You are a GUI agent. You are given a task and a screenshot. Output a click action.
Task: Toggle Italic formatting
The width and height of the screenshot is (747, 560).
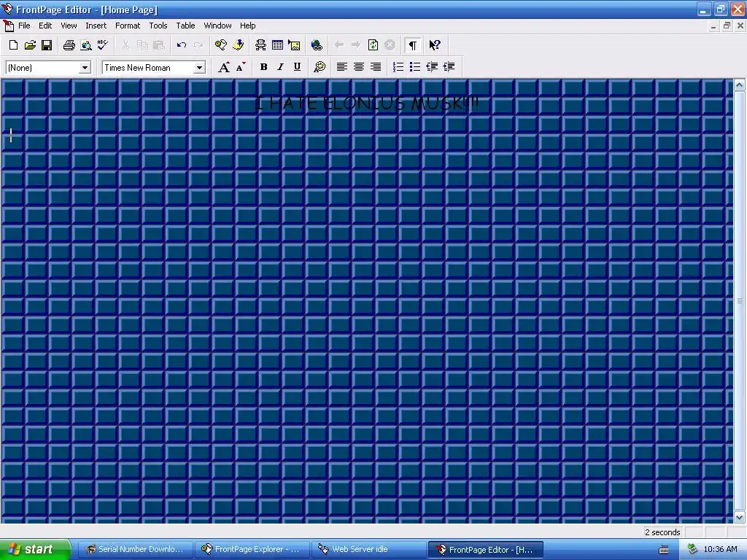click(280, 67)
